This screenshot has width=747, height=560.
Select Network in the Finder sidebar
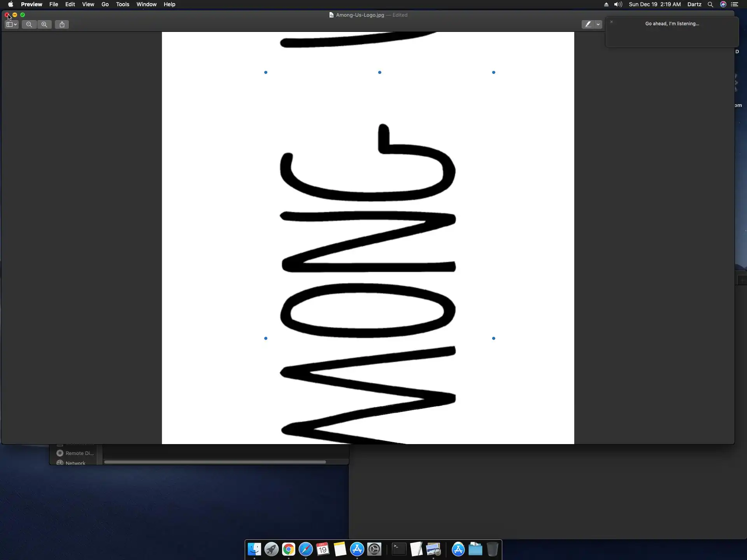[75, 463]
